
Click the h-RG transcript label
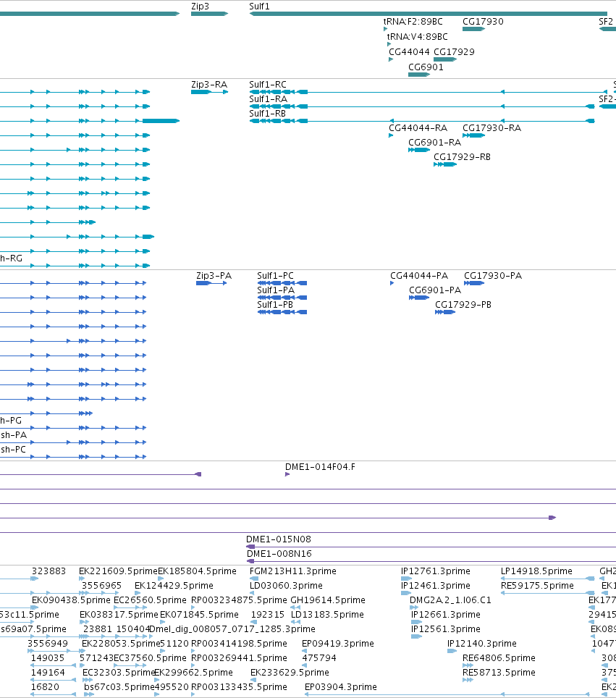[11, 258]
